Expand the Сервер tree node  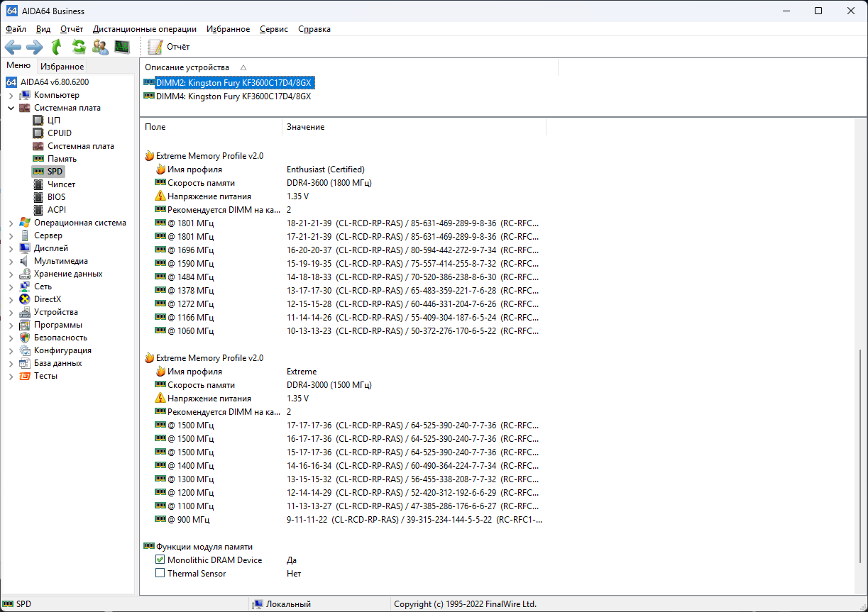point(11,235)
